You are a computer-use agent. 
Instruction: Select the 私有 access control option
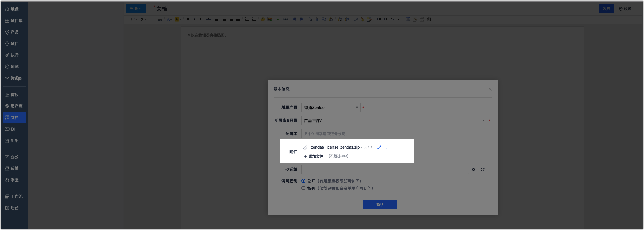[303, 188]
